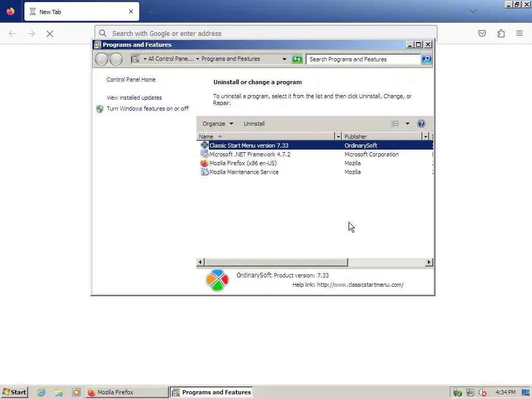Focus Search Programs and Features field
Screen dimensions: 532x399
pos(363,59)
